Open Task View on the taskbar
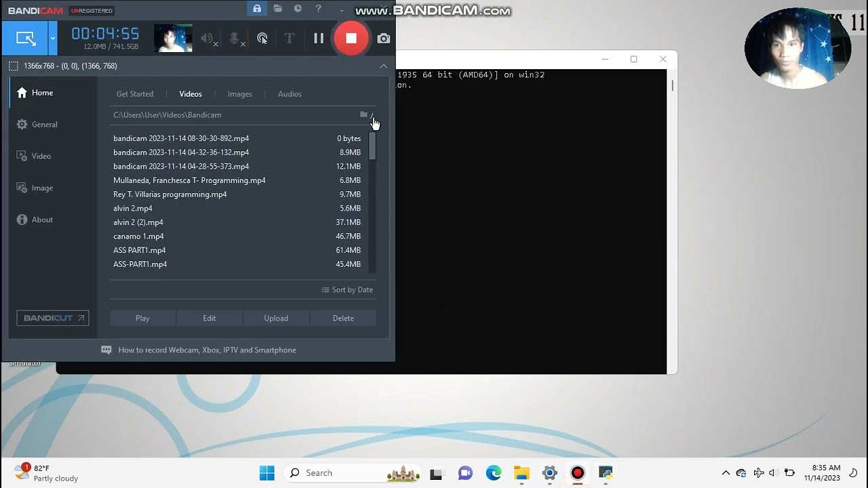 (436, 473)
